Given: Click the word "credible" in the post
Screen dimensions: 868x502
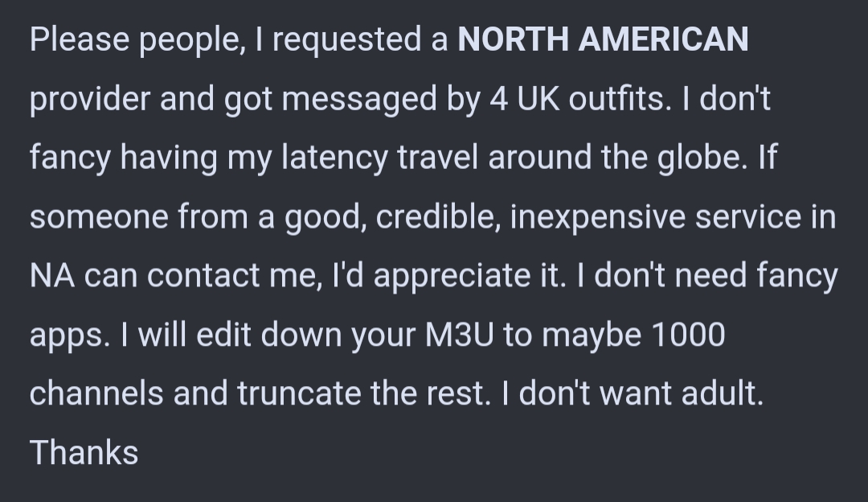Looking at the screenshot, I should coord(437,216).
